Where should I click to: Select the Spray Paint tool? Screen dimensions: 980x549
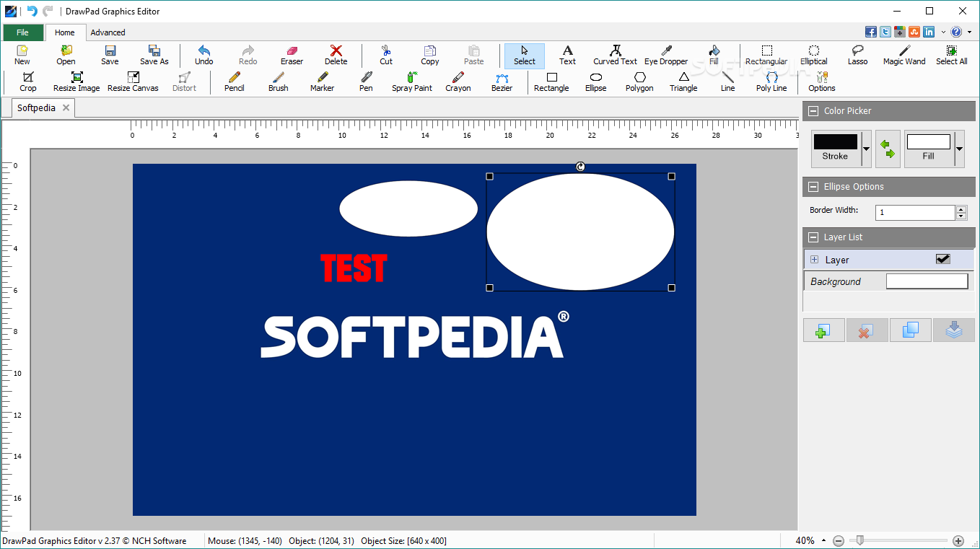(x=412, y=82)
